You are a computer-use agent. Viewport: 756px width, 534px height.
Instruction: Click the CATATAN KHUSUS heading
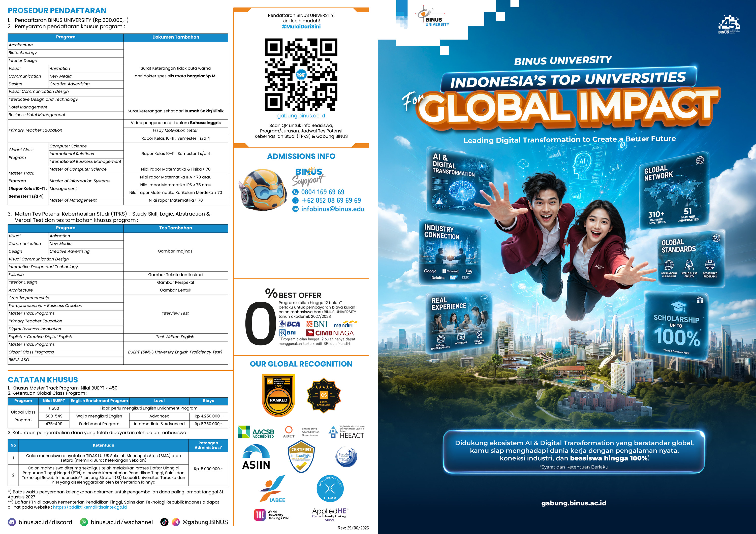click(43, 380)
